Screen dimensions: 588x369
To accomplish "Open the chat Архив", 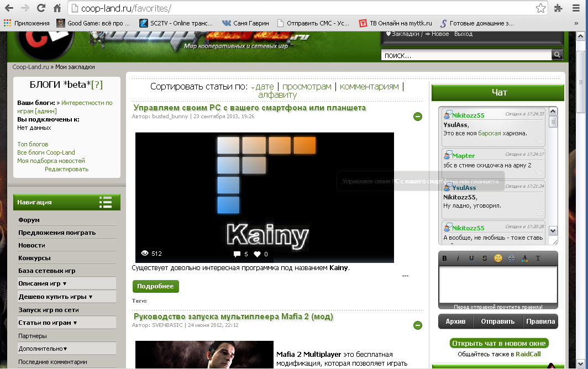I will (455, 321).
